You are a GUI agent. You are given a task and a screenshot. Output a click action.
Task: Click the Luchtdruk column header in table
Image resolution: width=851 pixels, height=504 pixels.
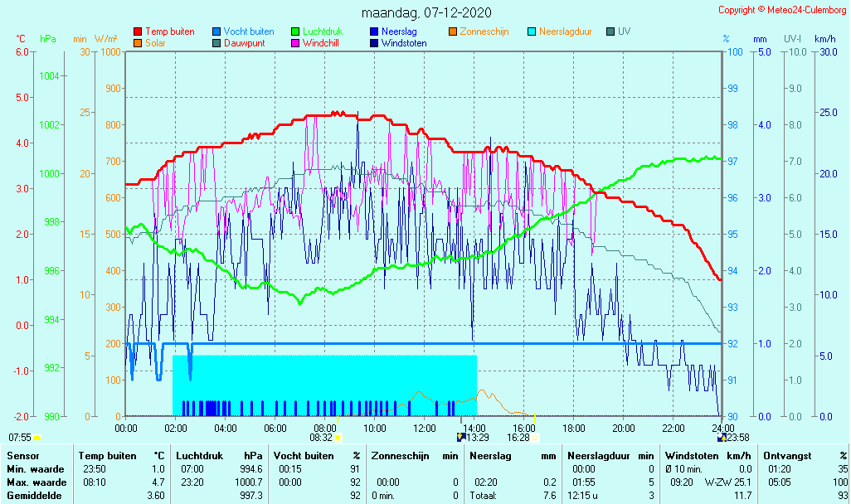[x=200, y=455]
